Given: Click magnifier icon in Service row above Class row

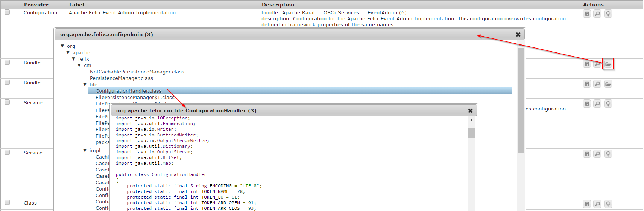Looking at the screenshot, I should (x=597, y=154).
